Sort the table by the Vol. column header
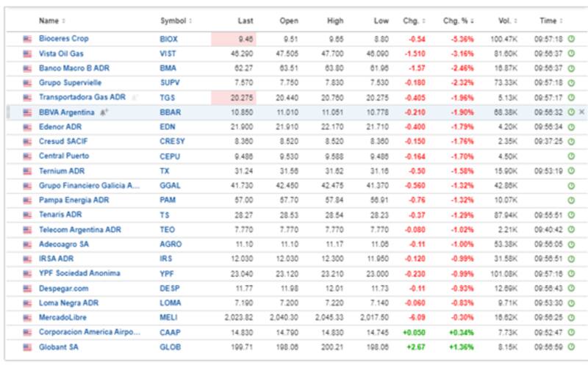588x365 pixels. click(502, 21)
